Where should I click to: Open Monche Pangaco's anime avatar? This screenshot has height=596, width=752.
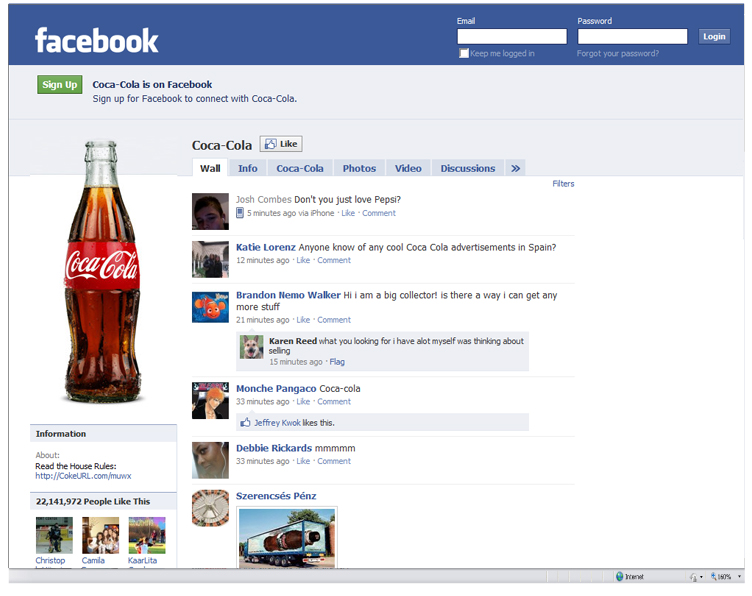click(x=210, y=400)
